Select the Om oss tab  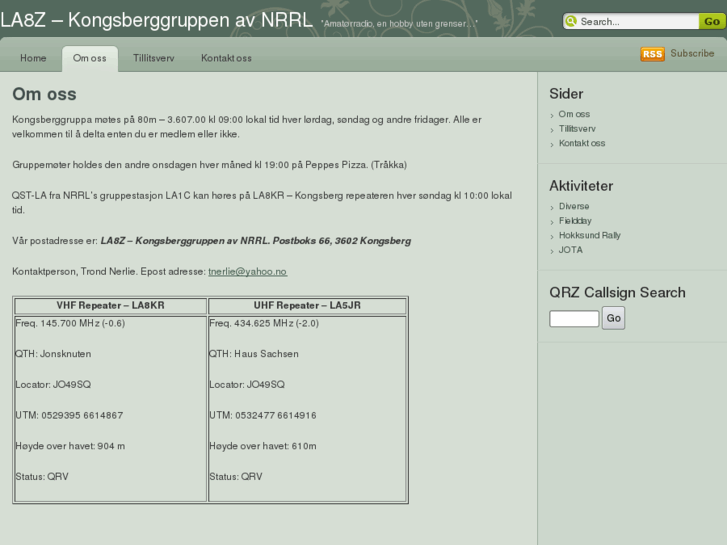click(89, 58)
